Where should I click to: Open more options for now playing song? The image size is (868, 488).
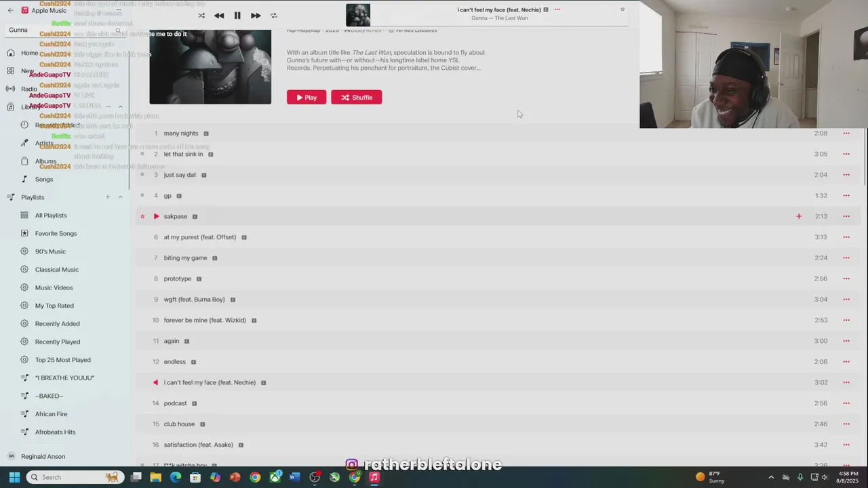pyautogui.click(x=557, y=9)
